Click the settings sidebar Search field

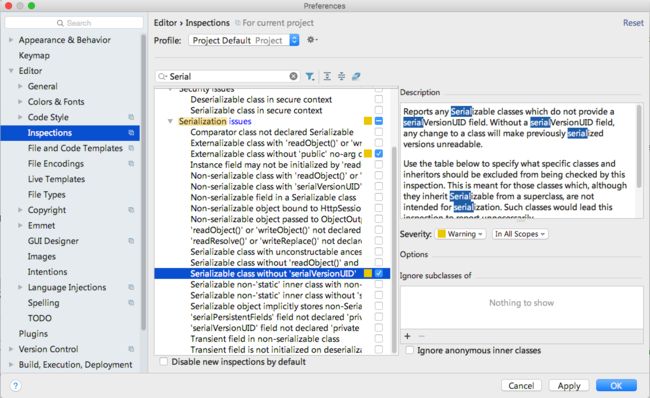tap(74, 23)
